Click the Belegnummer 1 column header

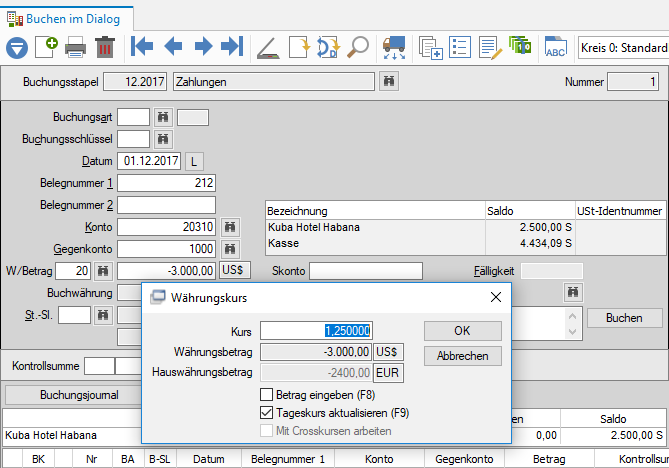click(x=288, y=459)
